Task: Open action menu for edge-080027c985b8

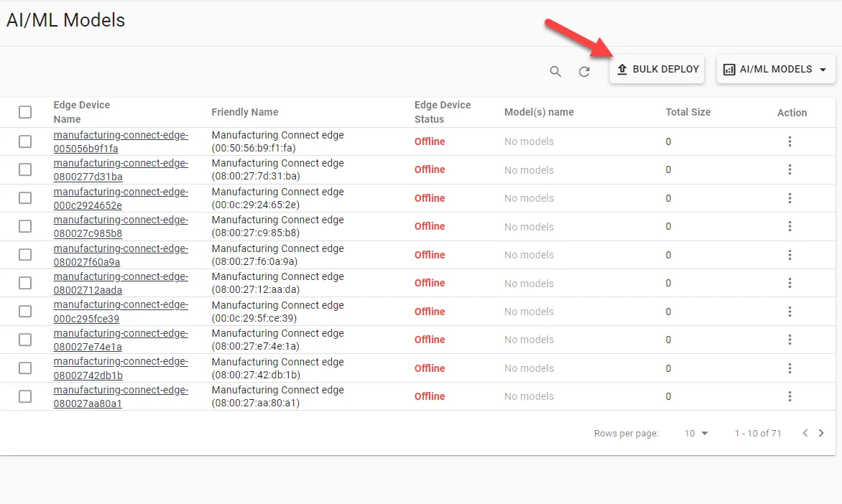Action: [x=790, y=226]
